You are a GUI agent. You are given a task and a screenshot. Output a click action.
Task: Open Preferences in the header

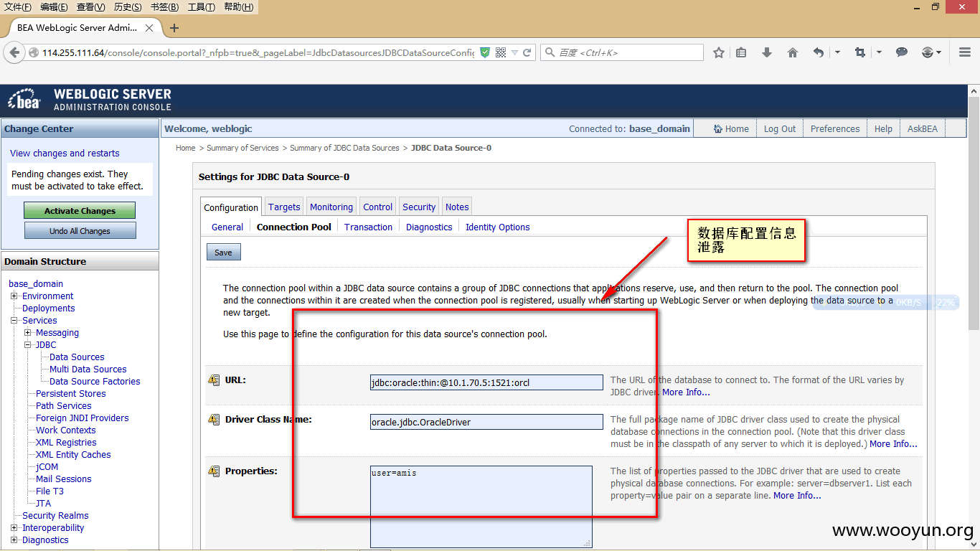(x=835, y=128)
